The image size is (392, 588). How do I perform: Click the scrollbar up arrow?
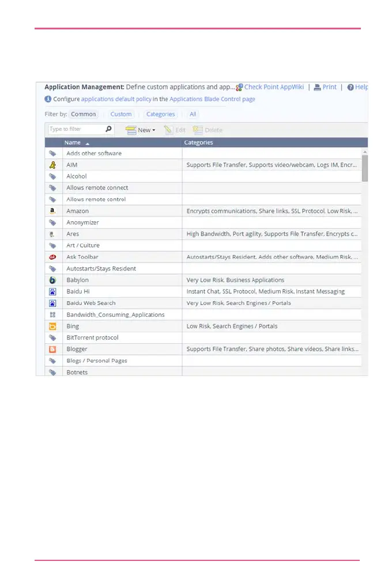pos(364,151)
